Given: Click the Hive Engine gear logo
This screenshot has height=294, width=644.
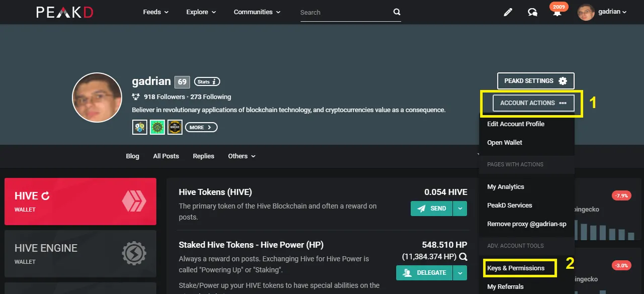Looking at the screenshot, I should pyautogui.click(x=134, y=254).
